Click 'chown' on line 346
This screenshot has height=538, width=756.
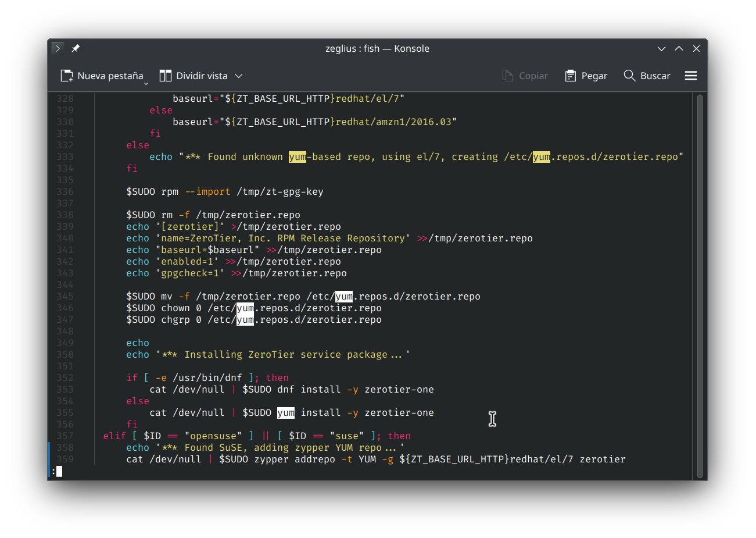pyautogui.click(x=175, y=308)
